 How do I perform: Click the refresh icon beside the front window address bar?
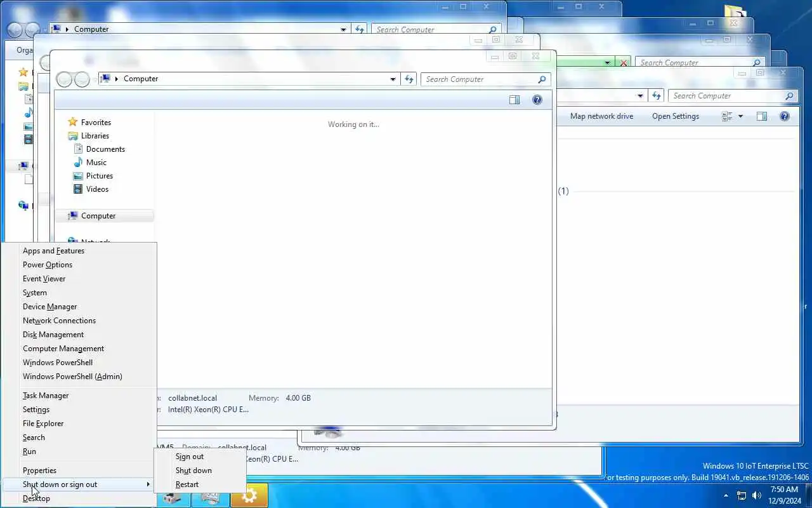409,79
